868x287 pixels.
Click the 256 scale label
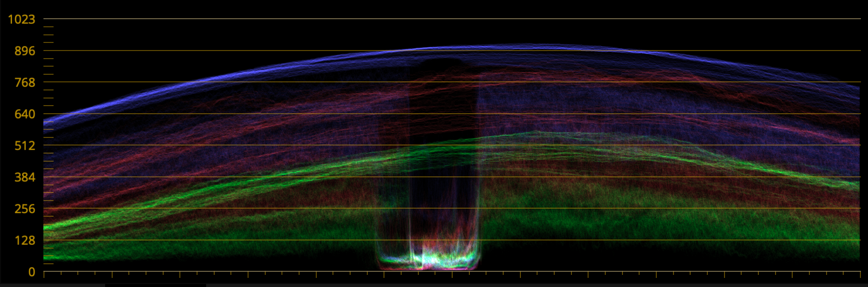pos(25,209)
